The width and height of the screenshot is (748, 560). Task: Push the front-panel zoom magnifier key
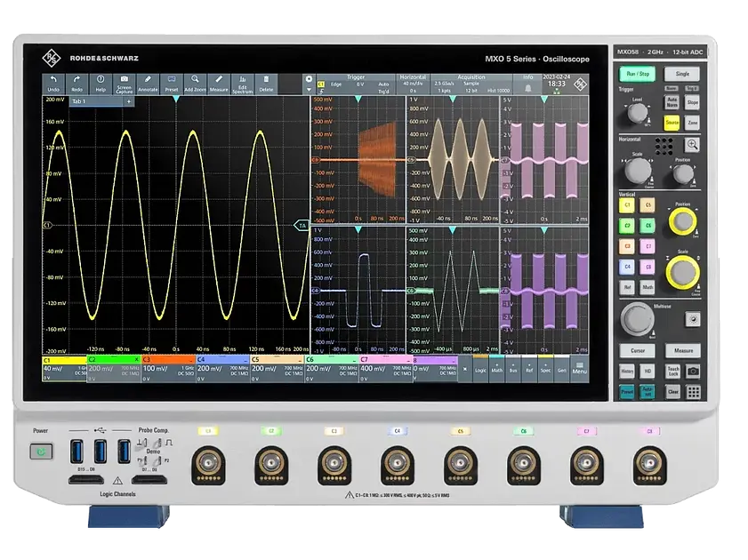point(692,144)
